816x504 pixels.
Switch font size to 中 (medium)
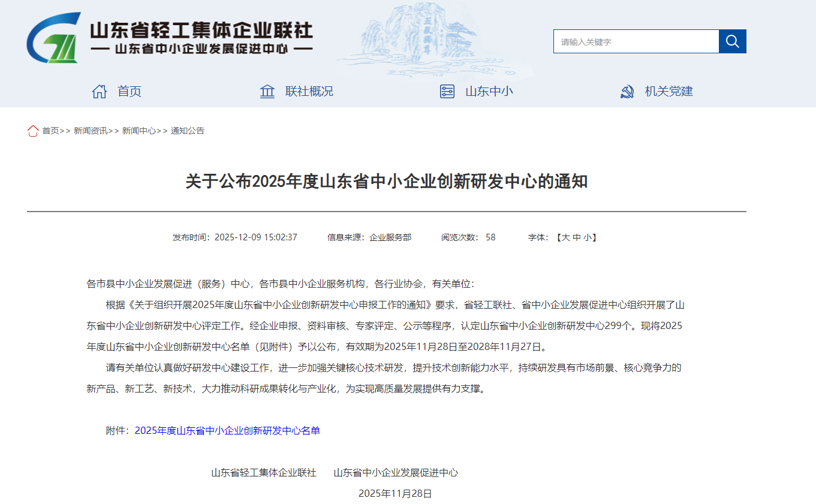(576, 237)
